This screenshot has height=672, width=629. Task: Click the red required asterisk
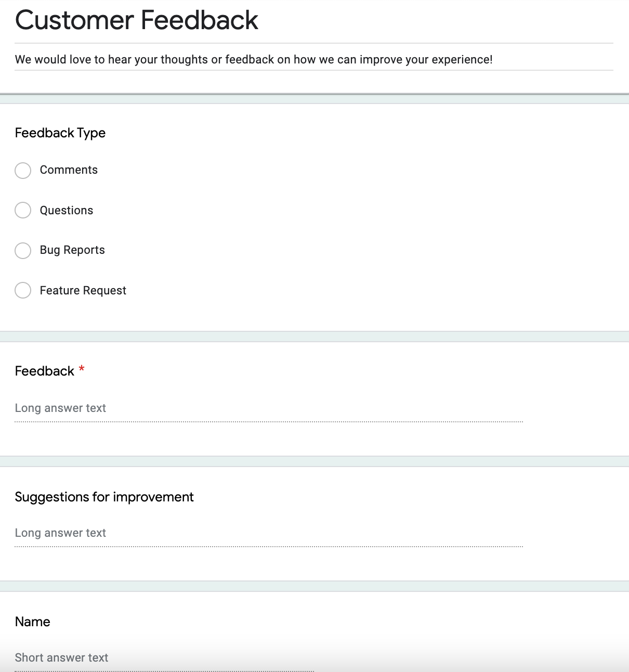pyautogui.click(x=82, y=369)
